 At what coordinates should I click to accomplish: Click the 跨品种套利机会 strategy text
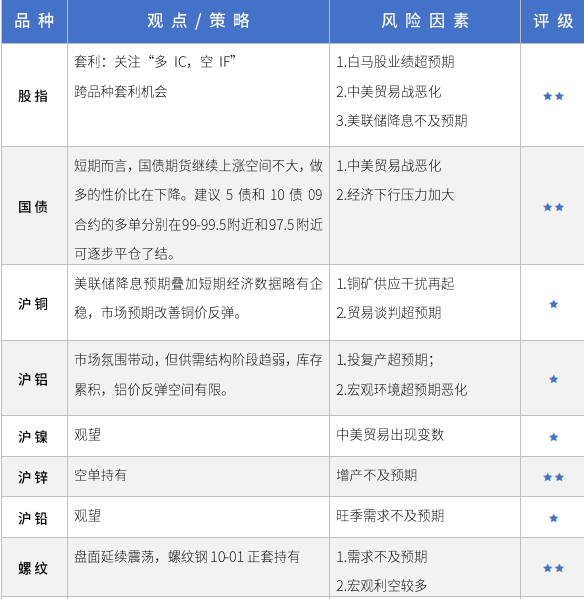point(121,92)
